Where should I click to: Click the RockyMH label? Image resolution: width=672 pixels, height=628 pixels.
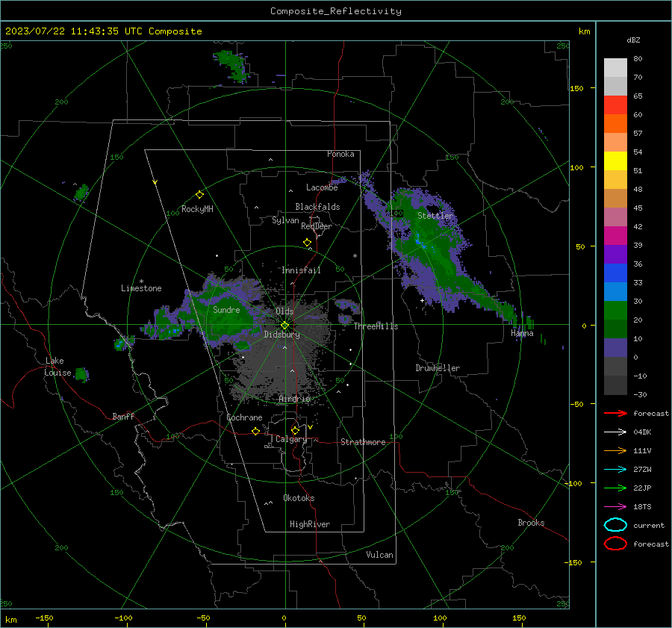point(197,209)
